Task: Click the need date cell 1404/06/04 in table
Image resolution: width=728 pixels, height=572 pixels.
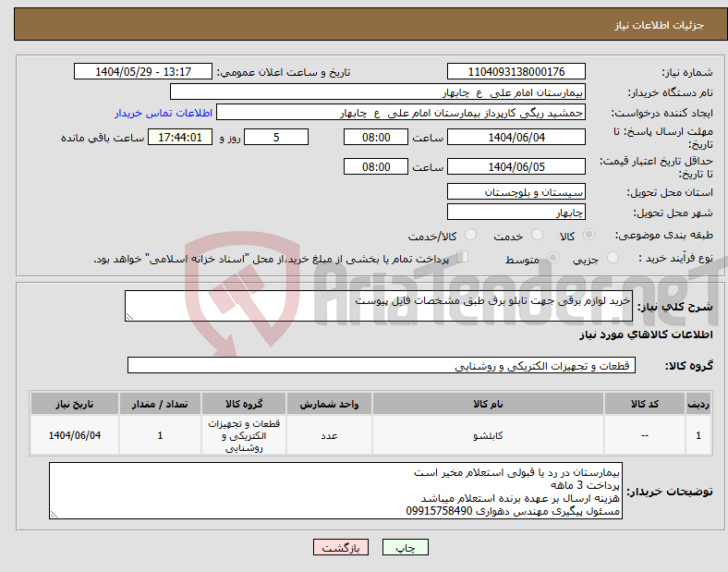Action: 75,435
